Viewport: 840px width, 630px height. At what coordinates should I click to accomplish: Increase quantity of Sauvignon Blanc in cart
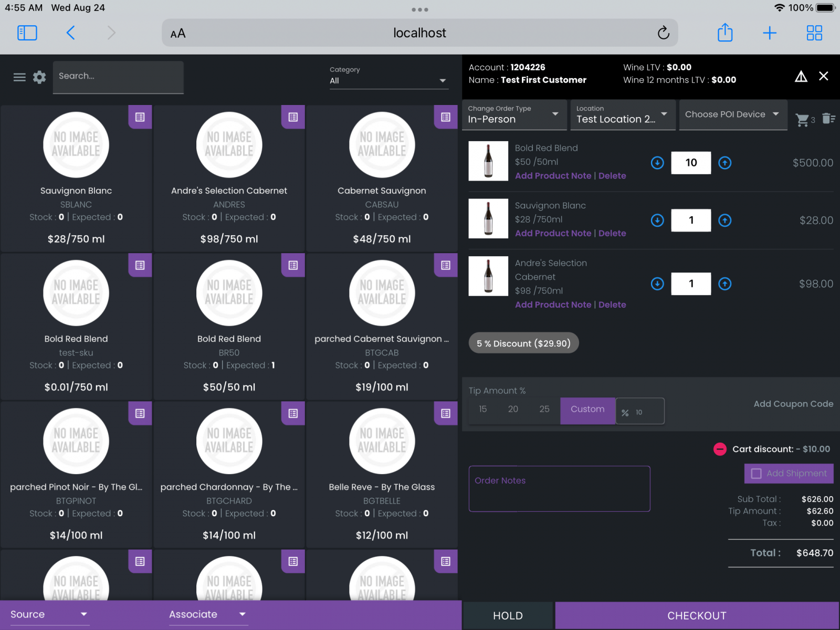[x=725, y=220]
